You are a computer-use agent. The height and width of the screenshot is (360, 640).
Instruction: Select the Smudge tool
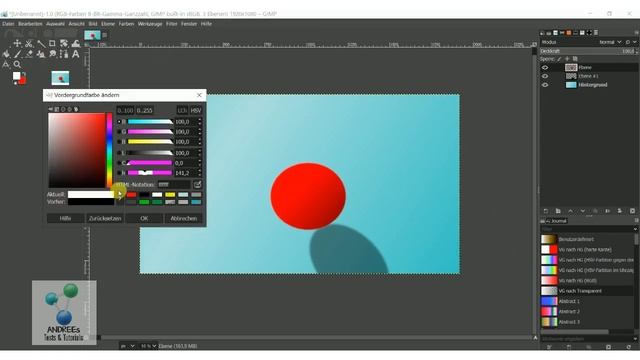(x=52, y=54)
